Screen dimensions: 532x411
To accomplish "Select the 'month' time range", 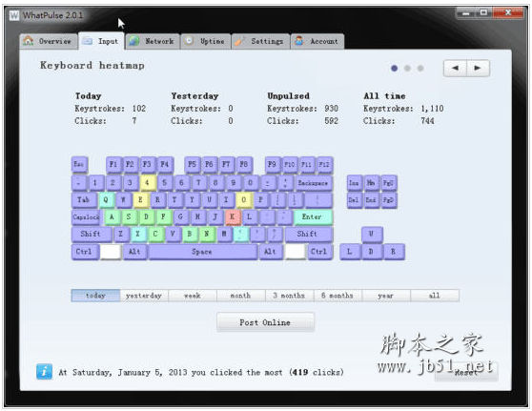I will [241, 296].
